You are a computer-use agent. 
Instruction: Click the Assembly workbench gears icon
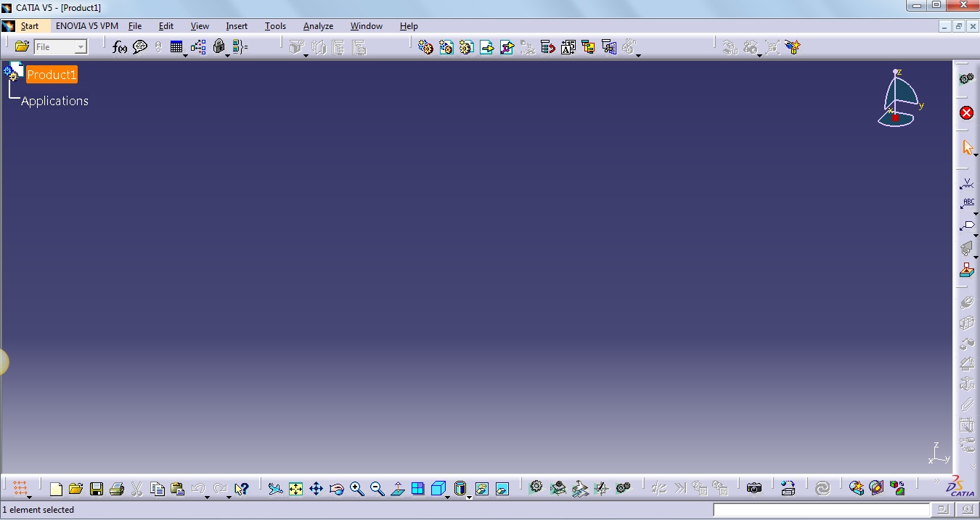pyautogui.click(x=966, y=78)
